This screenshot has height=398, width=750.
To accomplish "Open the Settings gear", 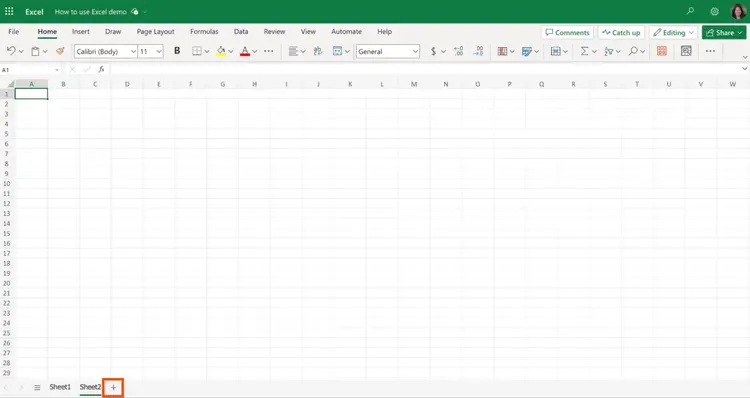I will click(x=714, y=11).
